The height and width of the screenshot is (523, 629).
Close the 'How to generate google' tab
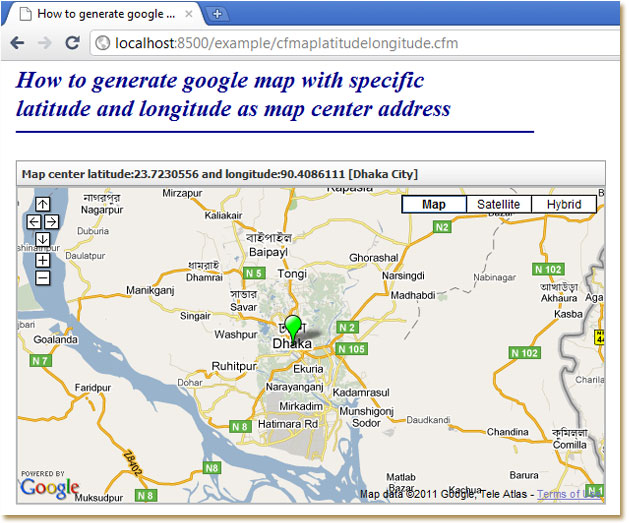pyautogui.click(x=189, y=14)
